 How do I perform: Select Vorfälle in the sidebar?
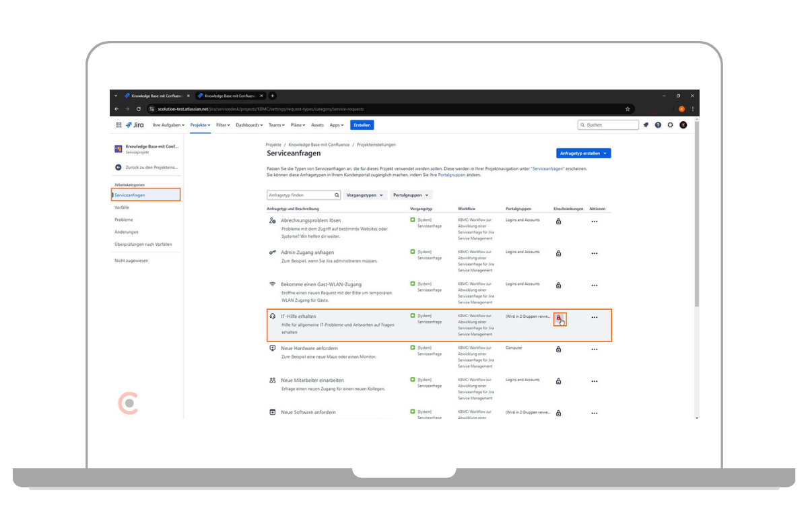pyautogui.click(x=122, y=207)
